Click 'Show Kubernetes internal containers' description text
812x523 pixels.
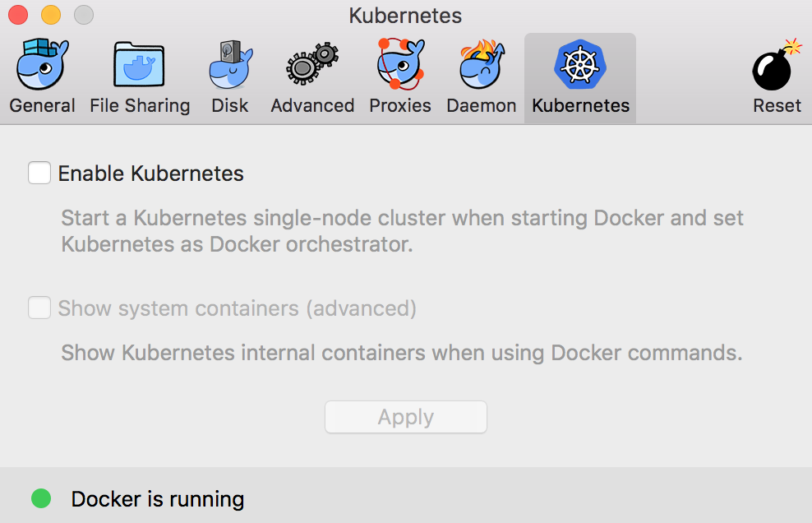(402, 353)
